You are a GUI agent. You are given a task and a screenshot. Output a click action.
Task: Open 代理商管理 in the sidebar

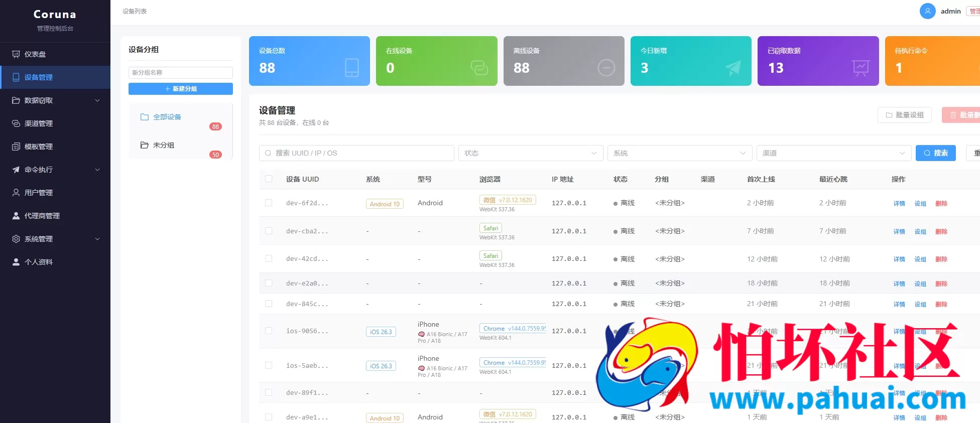click(55, 216)
